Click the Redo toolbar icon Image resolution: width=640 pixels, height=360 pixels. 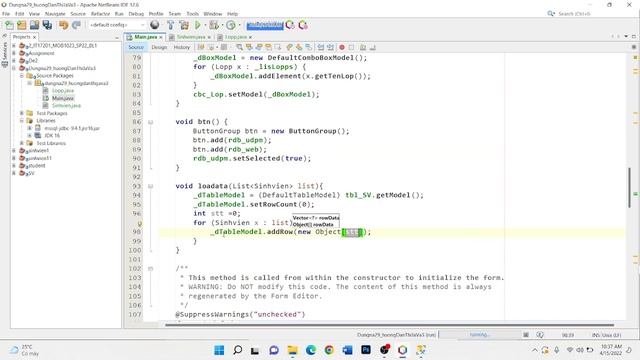click(x=76, y=25)
